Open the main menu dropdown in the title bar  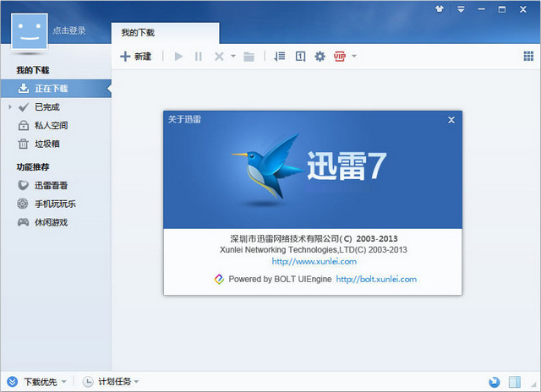[461, 9]
